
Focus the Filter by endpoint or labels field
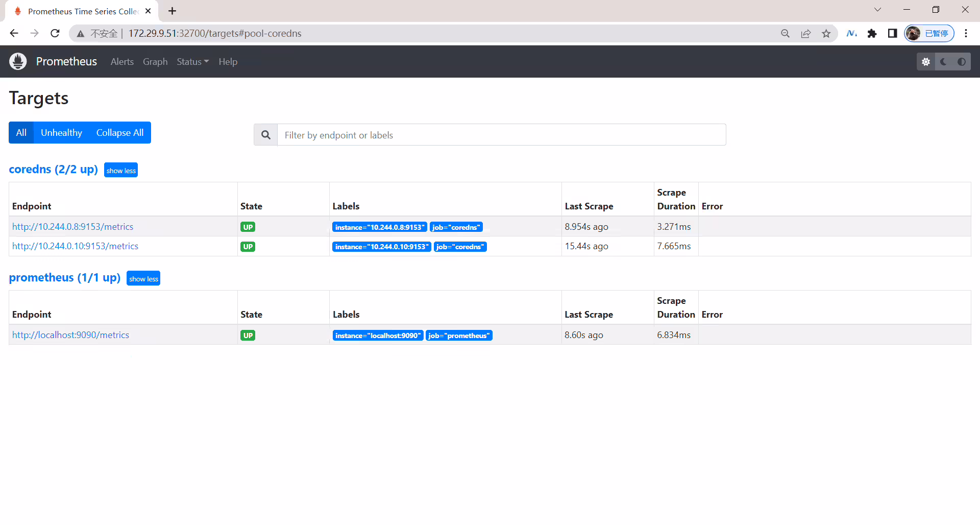tap(501, 135)
